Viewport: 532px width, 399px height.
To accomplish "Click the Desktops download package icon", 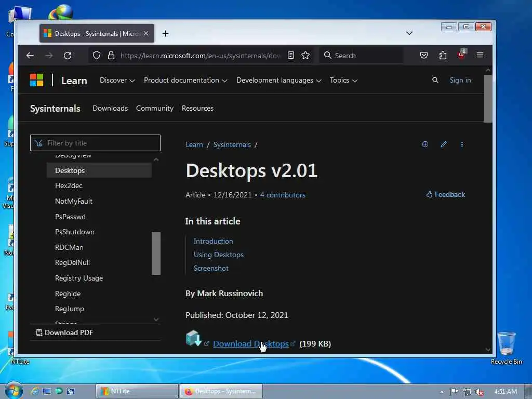I will [x=194, y=338].
